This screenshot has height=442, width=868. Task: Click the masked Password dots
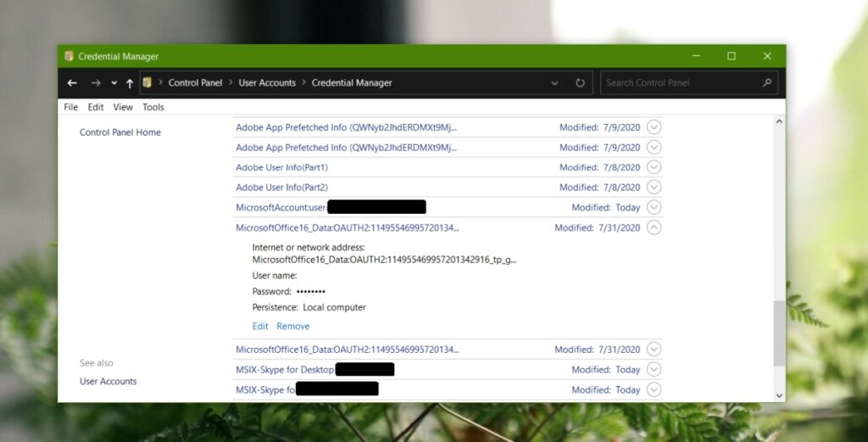[x=310, y=291]
